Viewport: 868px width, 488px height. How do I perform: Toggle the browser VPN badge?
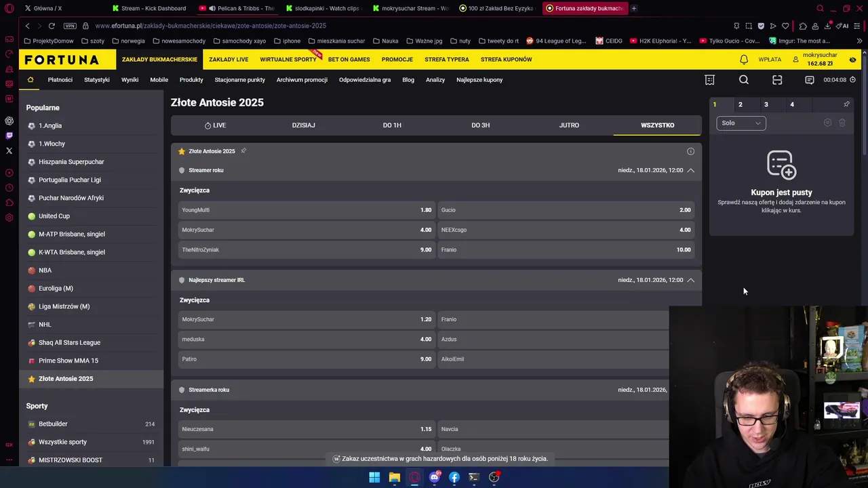[70, 26]
